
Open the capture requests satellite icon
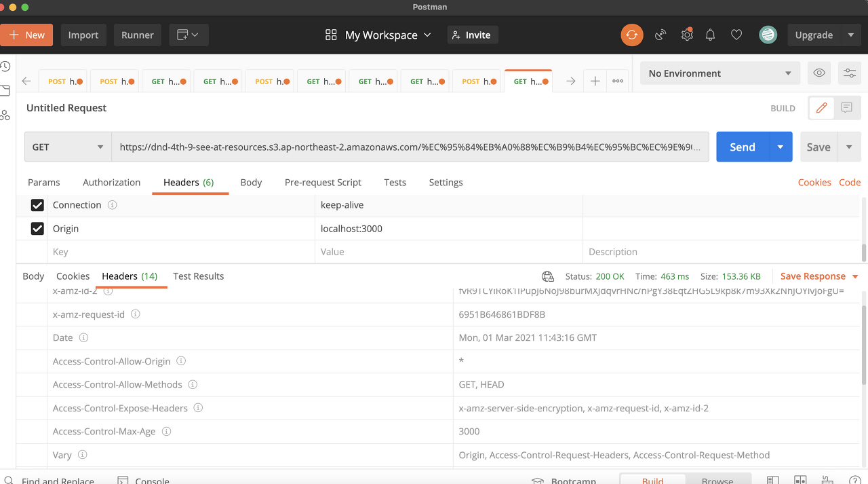click(x=660, y=35)
